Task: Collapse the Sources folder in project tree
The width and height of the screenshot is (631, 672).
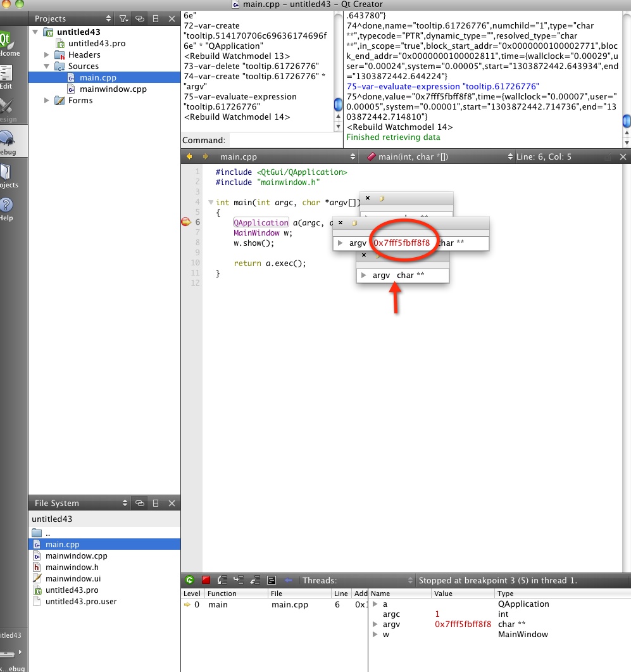Action: pyautogui.click(x=47, y=67)
